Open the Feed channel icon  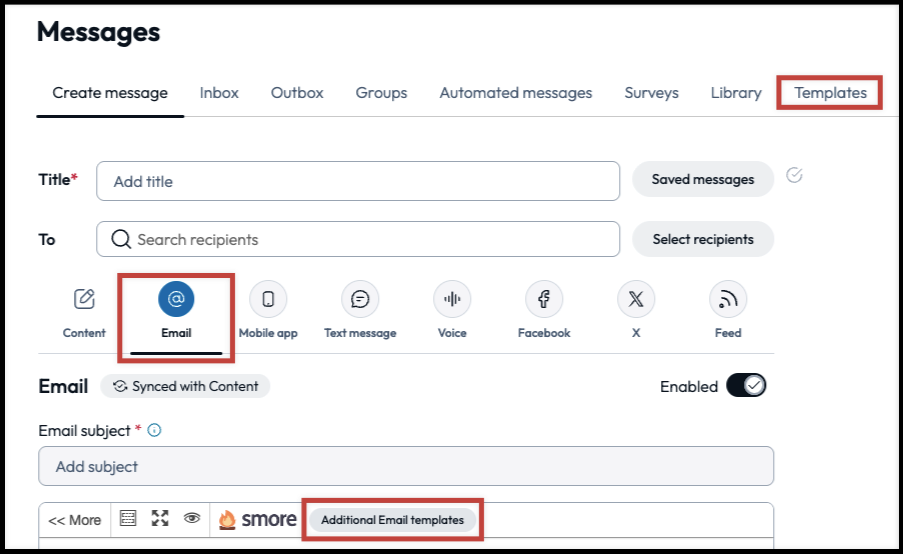click(728, 299)
